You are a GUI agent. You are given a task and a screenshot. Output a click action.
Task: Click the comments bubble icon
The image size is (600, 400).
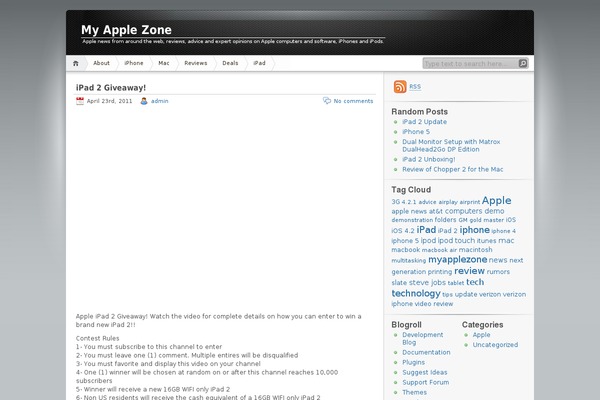click(327, 101)
